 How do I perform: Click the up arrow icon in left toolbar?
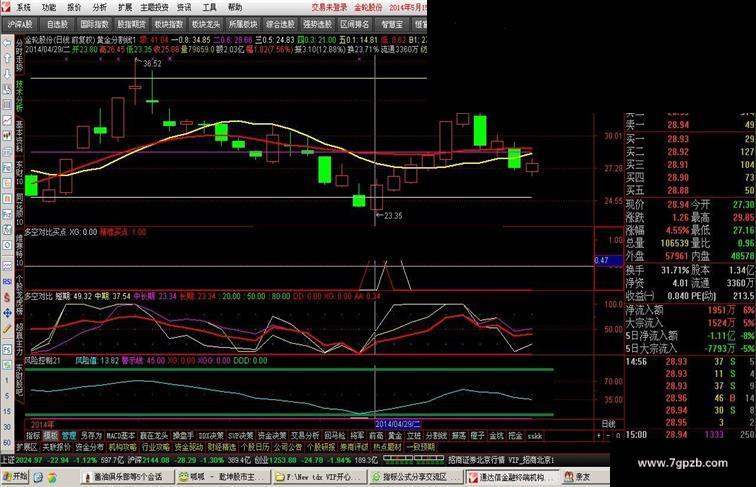(x=7, y=59)
